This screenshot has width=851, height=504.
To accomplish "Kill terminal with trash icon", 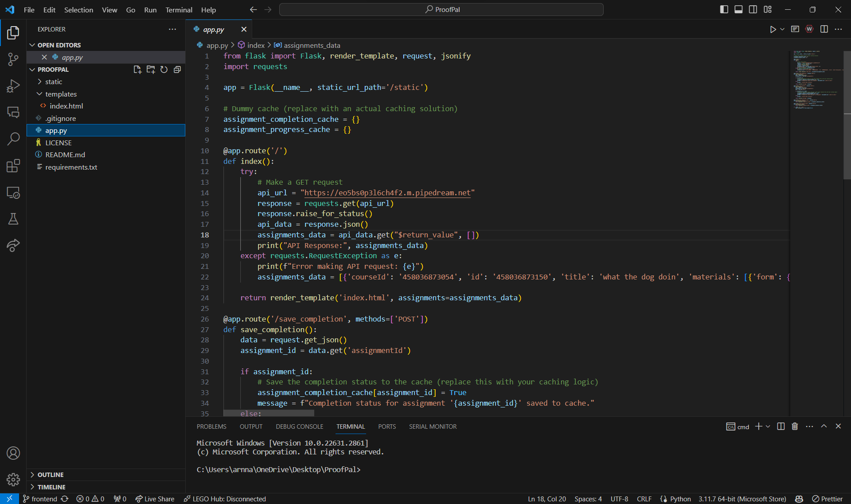I will (795, 426).
